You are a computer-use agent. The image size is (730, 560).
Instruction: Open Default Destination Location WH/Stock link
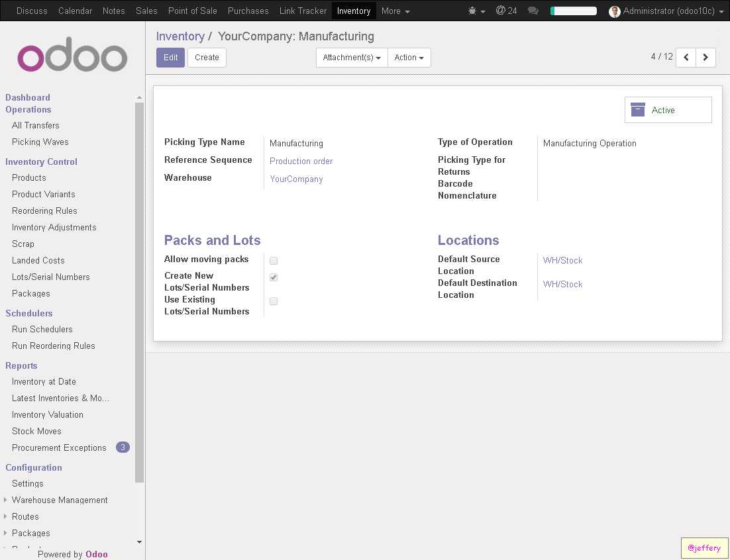coord(562,284)
